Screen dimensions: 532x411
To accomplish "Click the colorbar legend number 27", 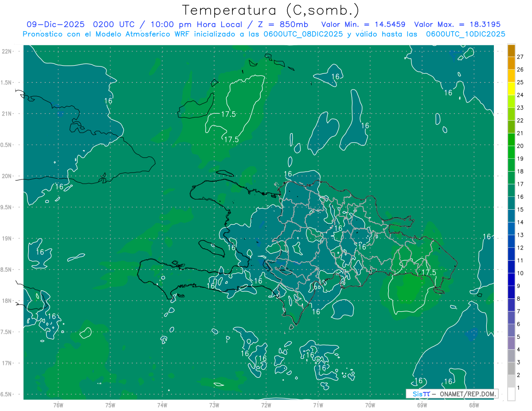I will tap(520, 57).
